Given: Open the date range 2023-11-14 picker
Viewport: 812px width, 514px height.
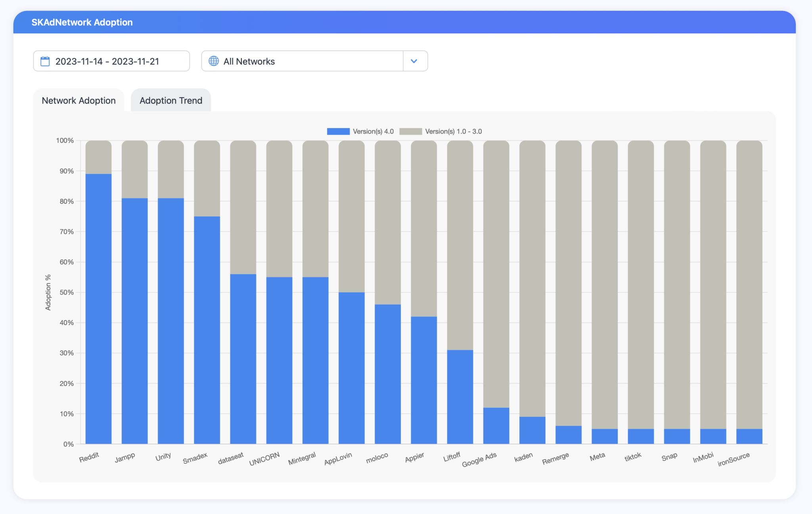Looking at the screenshot, I should tap(111, 61).
